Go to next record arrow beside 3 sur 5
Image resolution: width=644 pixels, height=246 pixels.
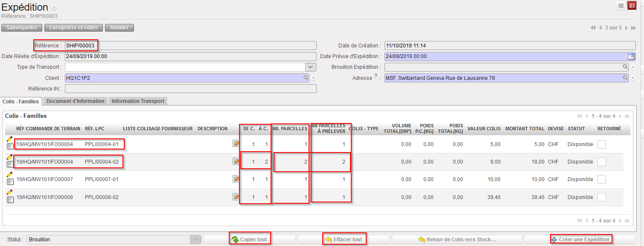[626, 28]
